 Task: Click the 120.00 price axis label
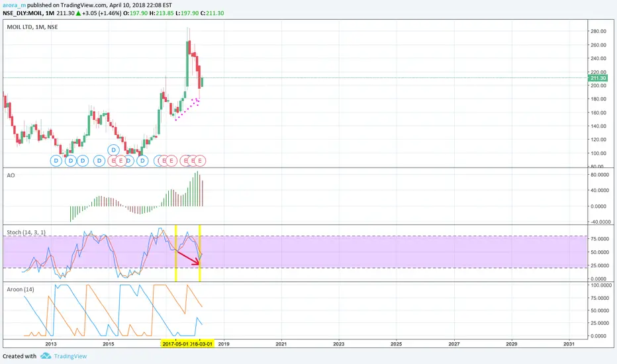598,139
